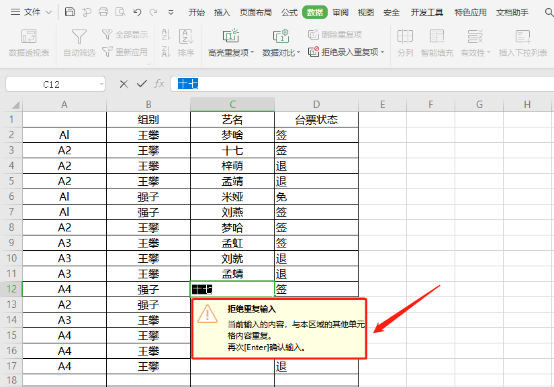Click the select-all triangle at grid corner
This screenshot has width=554, height=387.
(x=16, y=105)
